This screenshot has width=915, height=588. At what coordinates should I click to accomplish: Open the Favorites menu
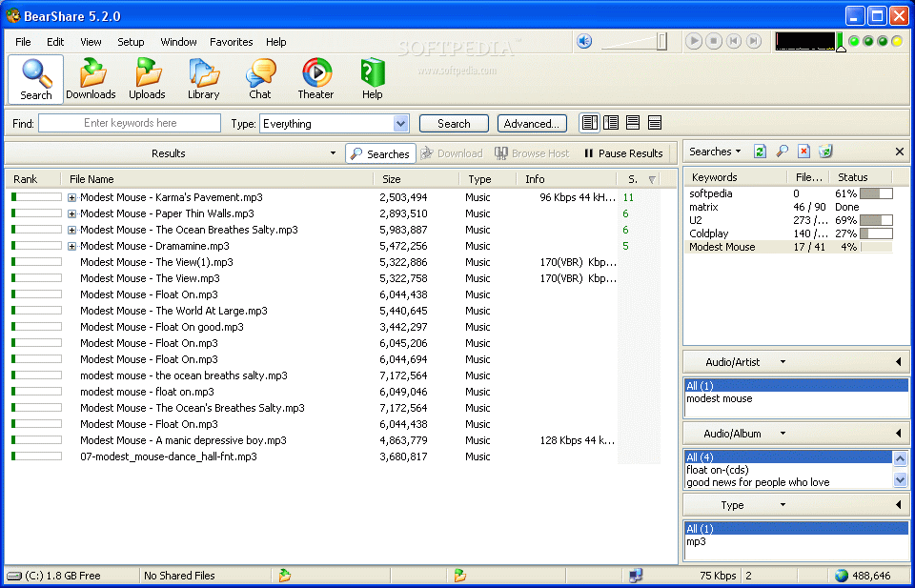pyautogui.click(x=231, y=42)
